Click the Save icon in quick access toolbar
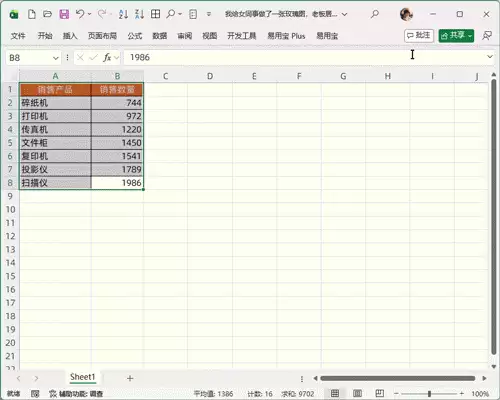The image size is (500, 400). [x=64, y=14]
